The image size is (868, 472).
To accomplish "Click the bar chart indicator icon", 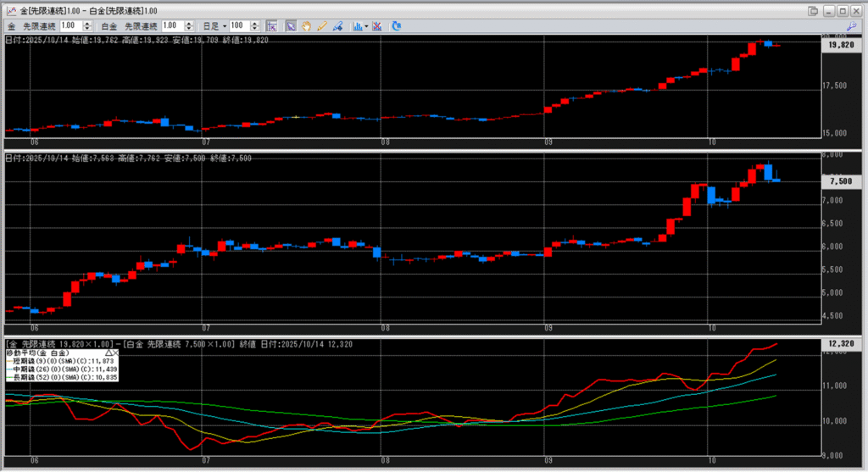I will [357, 26].
